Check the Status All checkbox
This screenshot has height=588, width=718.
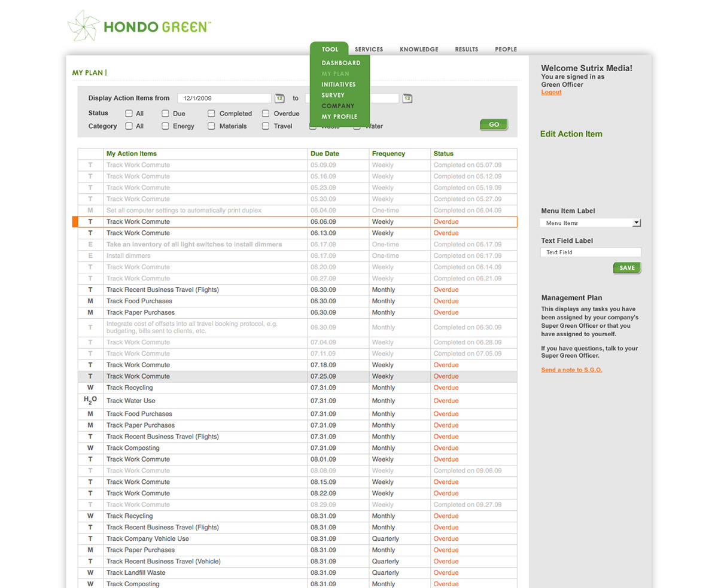tap(129, 113)
